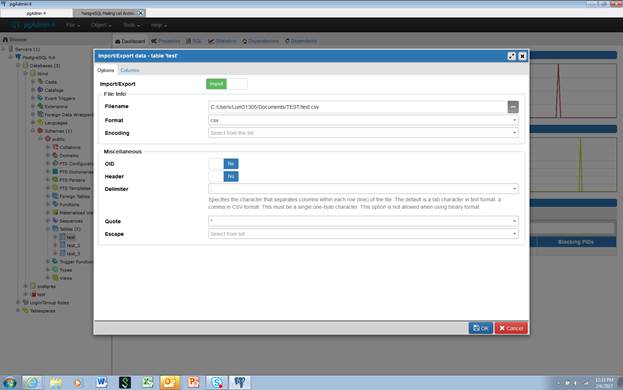Image resolution: width=623 pixels, height=390 pixels.
Task: Open the Format dropdown
Action: [363, 120]
